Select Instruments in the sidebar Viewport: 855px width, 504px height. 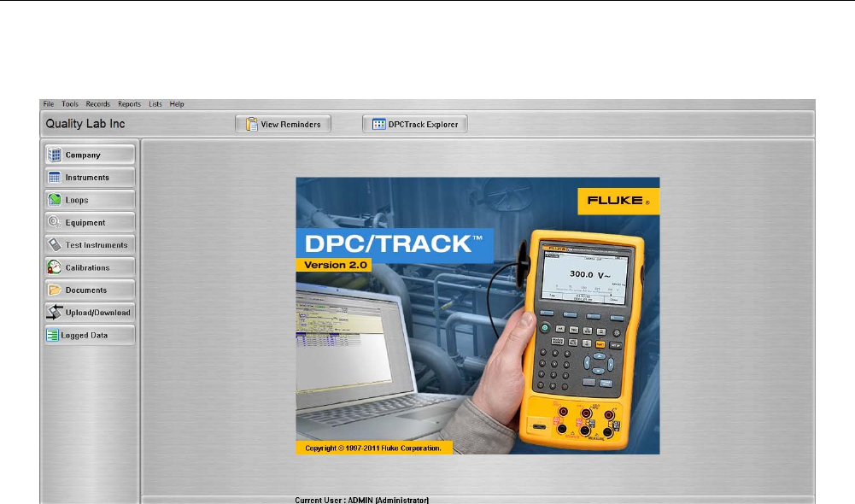click(x=90, y=178)
